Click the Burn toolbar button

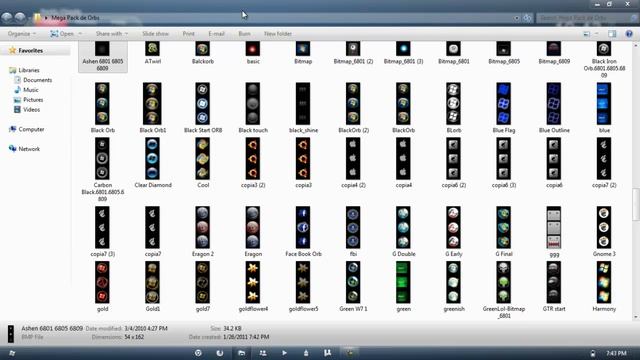pos(244,34)
